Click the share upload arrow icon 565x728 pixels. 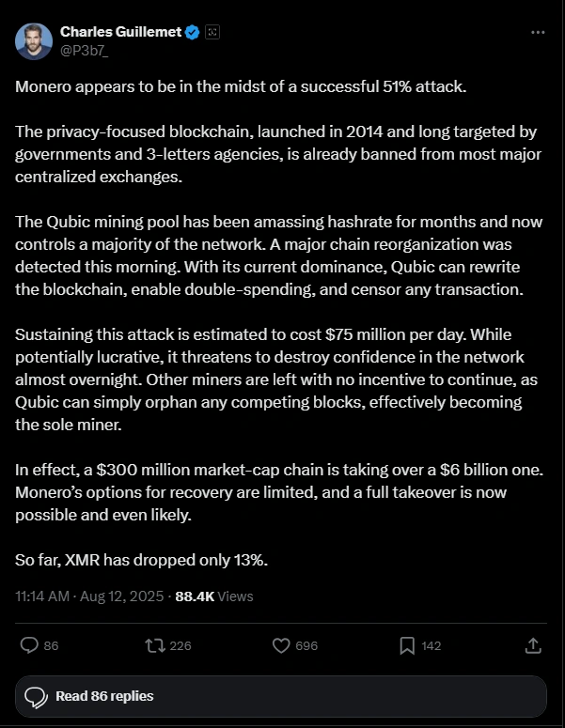pos(533,645)
